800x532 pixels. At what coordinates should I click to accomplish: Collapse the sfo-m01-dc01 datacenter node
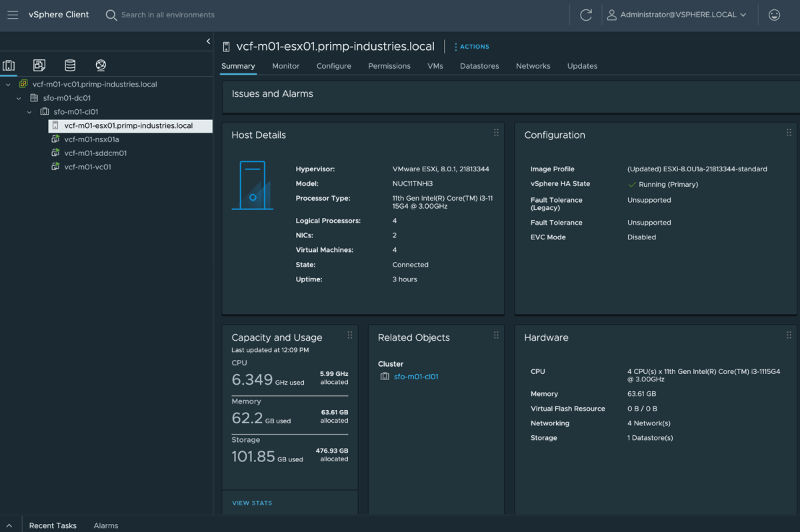pyautogui.click(x=19, y=98)
